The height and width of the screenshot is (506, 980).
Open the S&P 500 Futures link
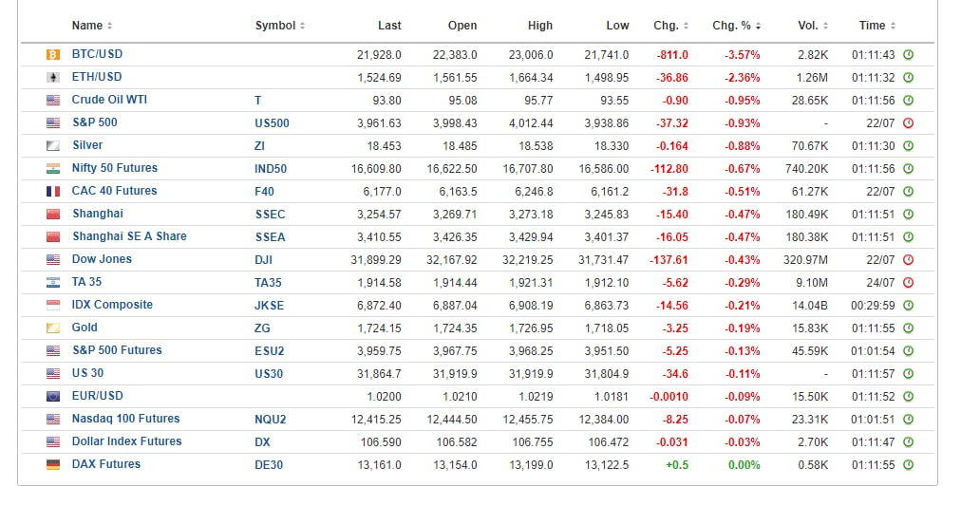[117, 350]
